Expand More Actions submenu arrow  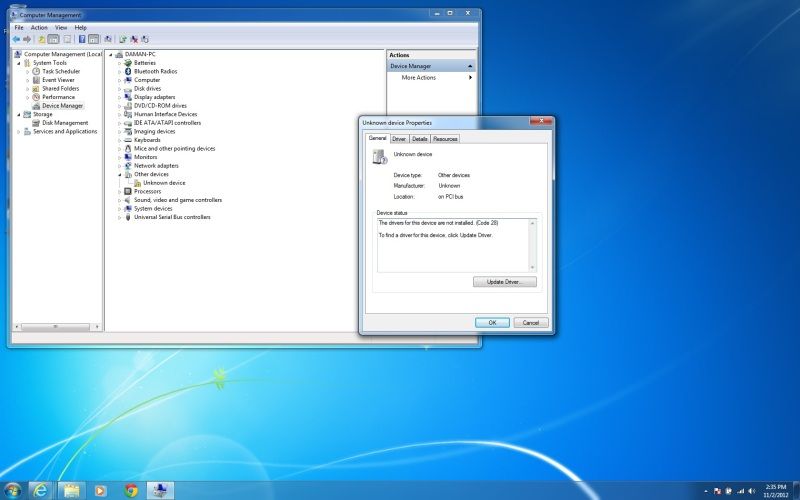[x=470, y=77]
